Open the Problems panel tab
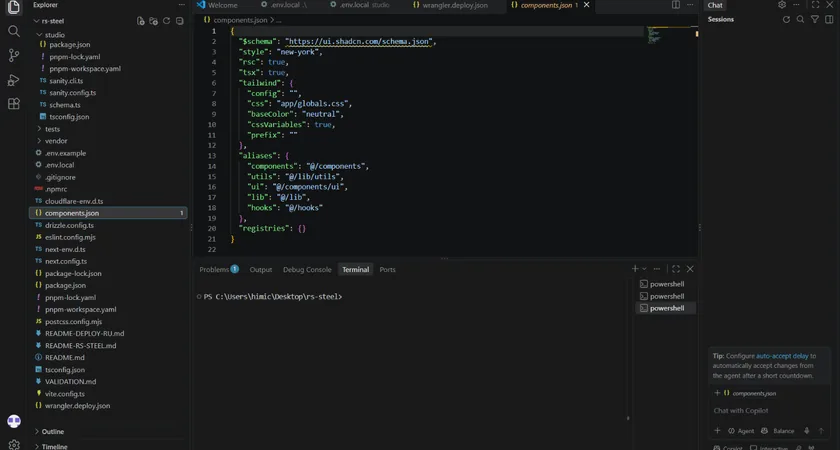This screenshot has height=450, width=840. click(219, 269)
